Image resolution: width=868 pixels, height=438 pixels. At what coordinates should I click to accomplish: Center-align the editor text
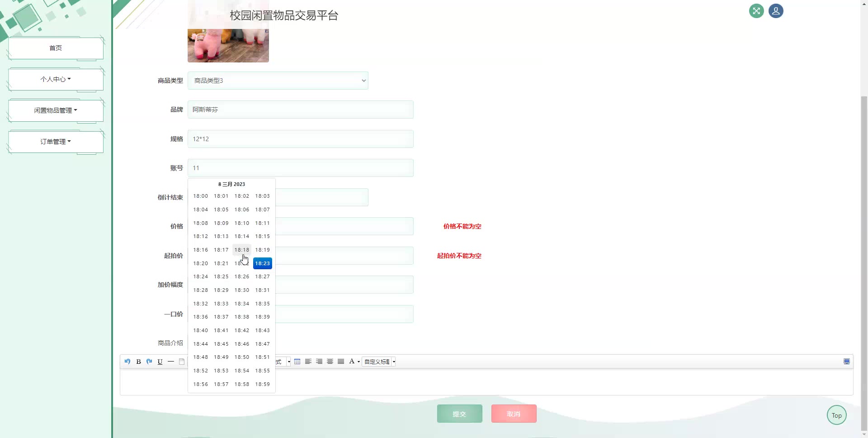coord(330,362)
